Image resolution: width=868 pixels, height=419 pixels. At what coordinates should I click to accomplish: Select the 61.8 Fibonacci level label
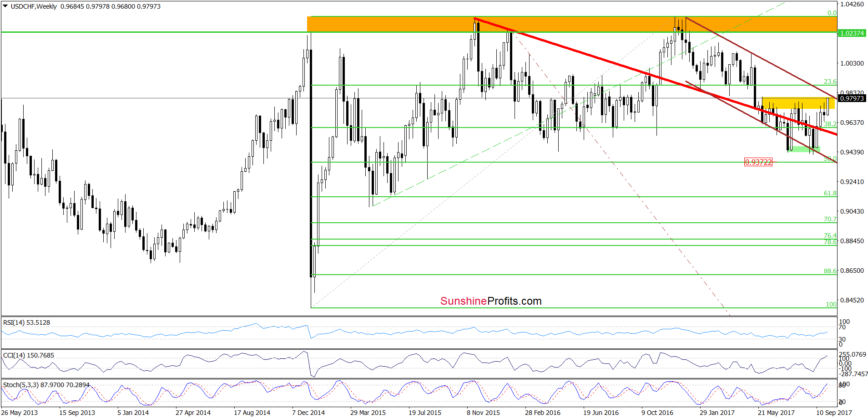830,193
